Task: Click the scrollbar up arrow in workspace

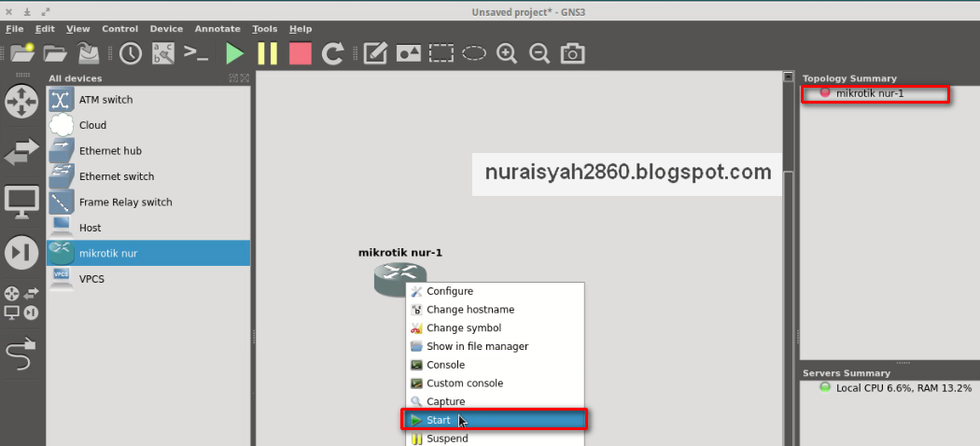Action: [788, 77]
